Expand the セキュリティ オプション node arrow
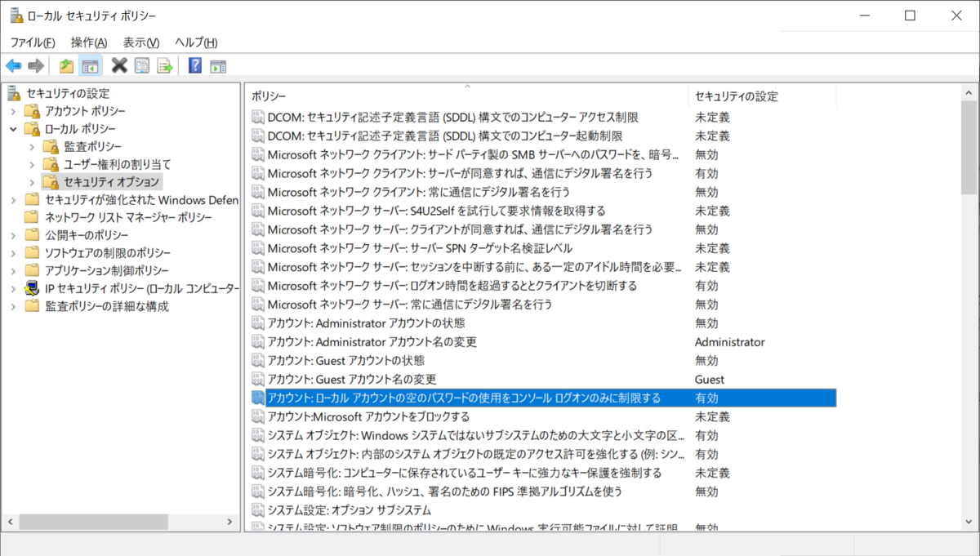Viewport: 980px width, 556px height. (32, 182)
